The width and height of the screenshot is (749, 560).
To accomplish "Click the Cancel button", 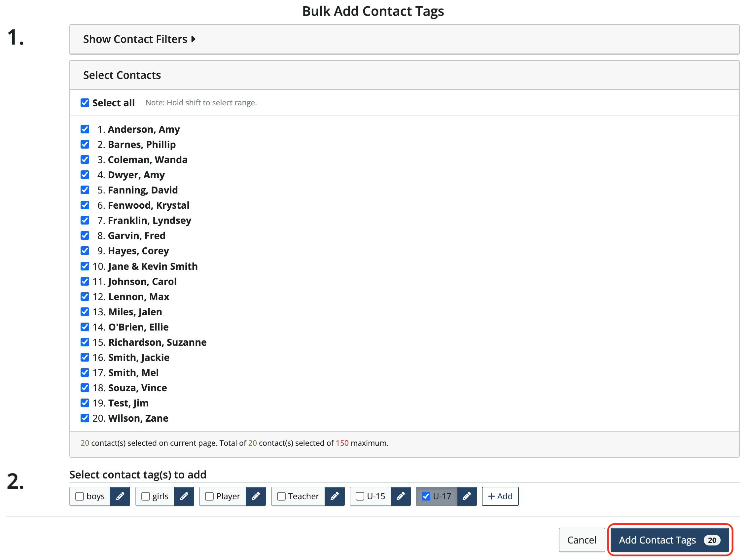I will point(582,540).
